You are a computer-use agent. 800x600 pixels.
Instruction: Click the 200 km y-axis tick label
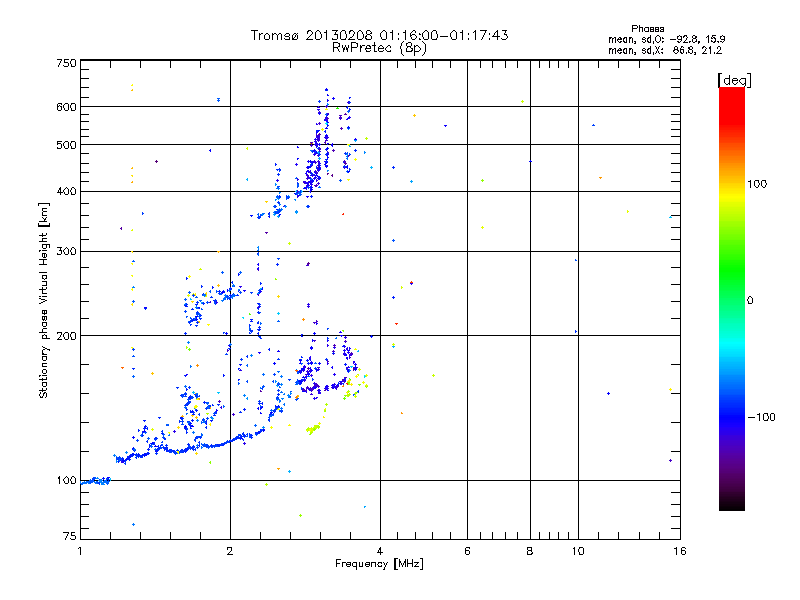66,336
